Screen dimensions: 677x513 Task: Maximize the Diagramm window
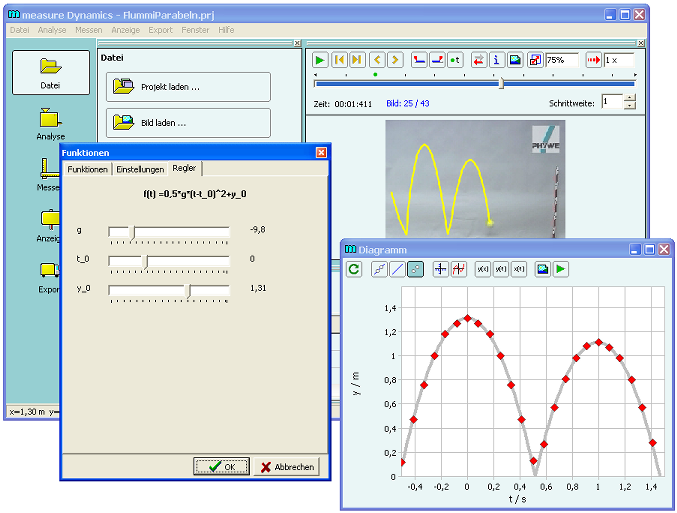649,249
